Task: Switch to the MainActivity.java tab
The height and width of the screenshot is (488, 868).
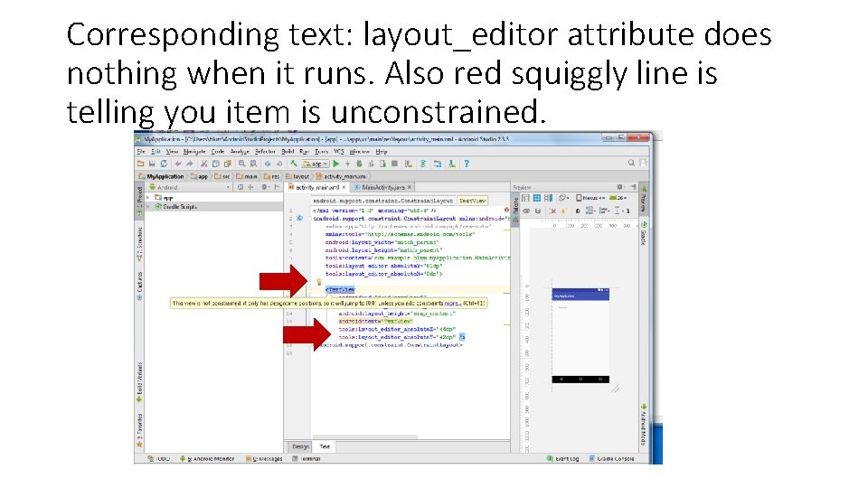Action: point(383,188)
